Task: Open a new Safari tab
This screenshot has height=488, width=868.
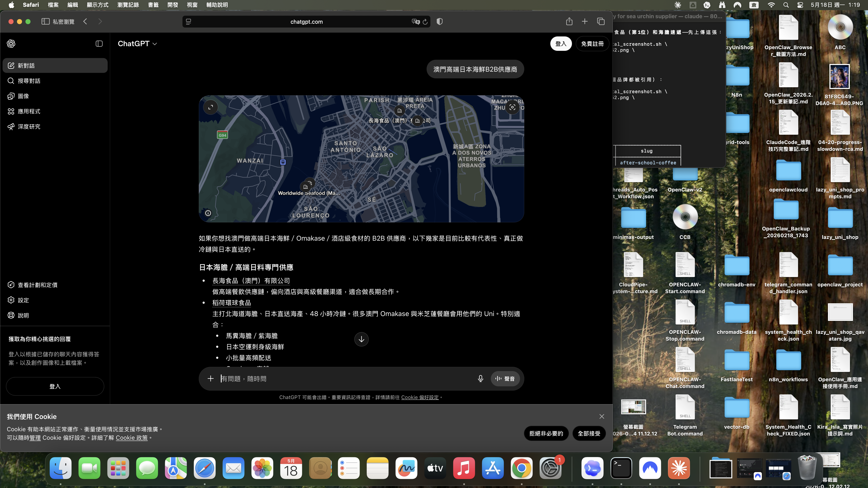Action: tap(585, 22)
